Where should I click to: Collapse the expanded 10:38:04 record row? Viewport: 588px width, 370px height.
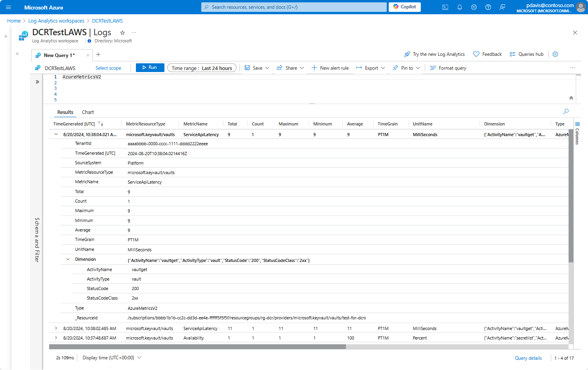point(56,134)
